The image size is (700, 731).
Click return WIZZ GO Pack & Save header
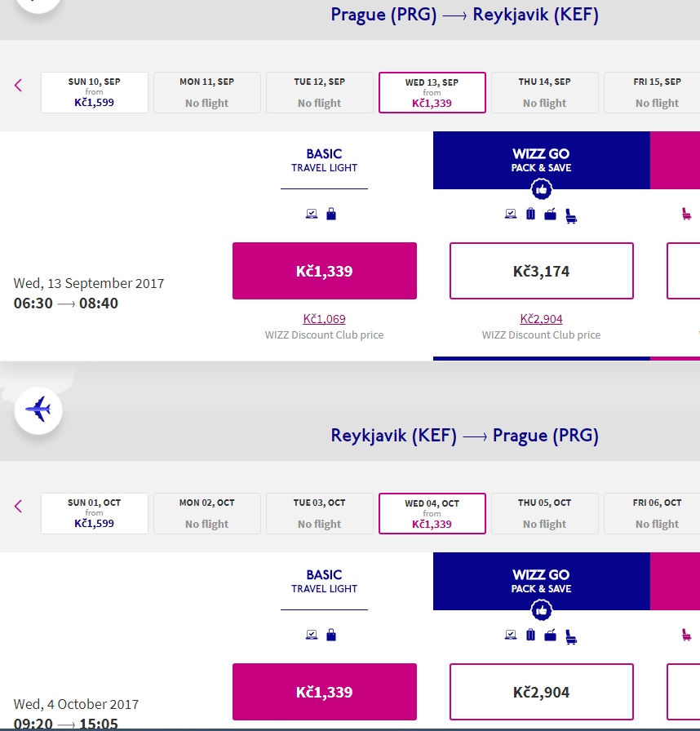pos(542,582)
